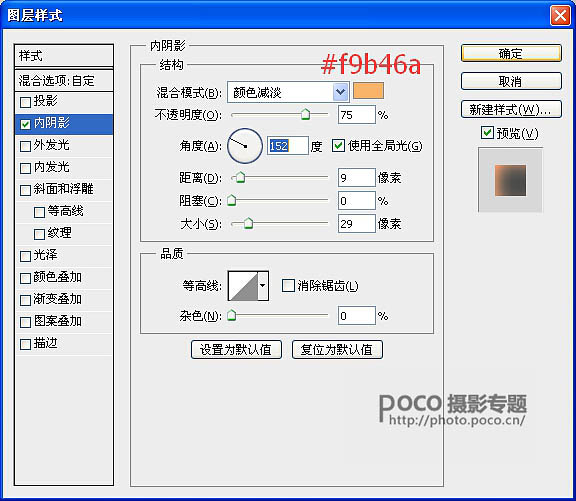Screen dimensions: 576x501
Task: Enable the 投影 drop shadow checkbox
Action: click(25, 102)
